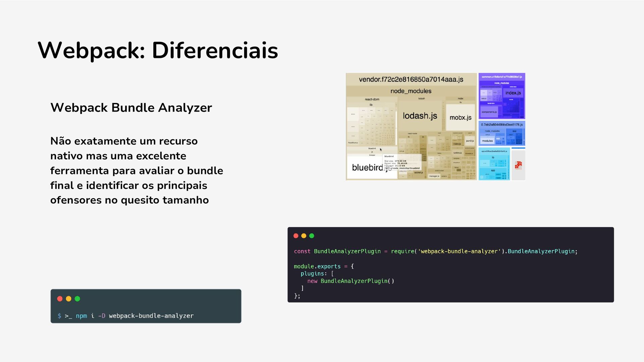Click the beige 'node_modules' header under vendor
The height and width of the screenshot is (362, 644).
(x=411, y=91)
